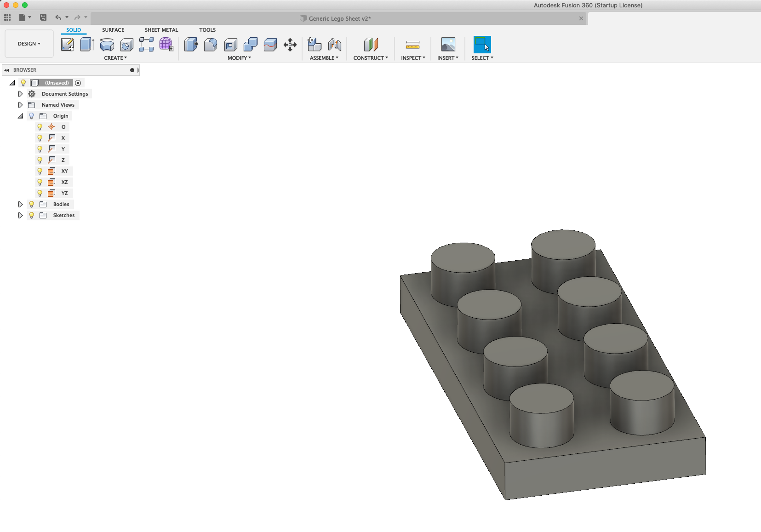The height and width of the screenshot is (532, 761).
Task: Toggle visibility of the Origin folder
Action: point(31,116)
